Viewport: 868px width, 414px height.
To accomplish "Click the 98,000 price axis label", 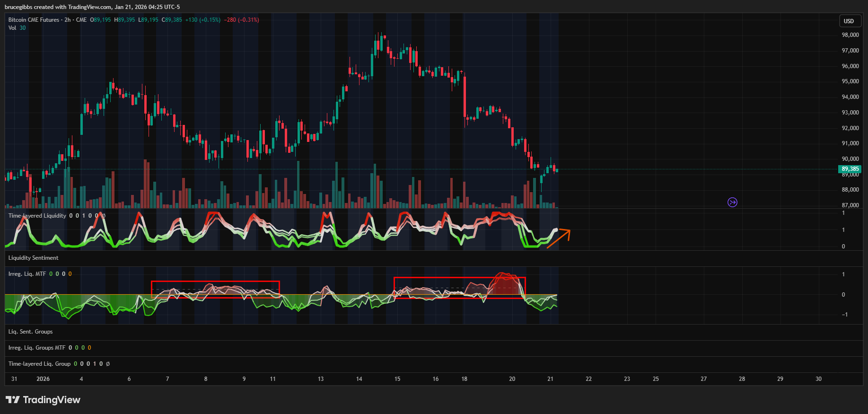I will [850, 35].
